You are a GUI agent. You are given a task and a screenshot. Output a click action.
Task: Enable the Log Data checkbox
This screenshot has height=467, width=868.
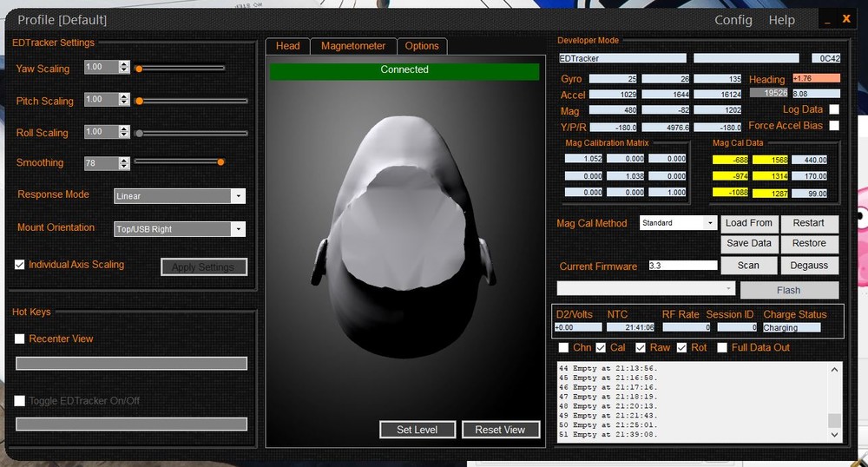tap(834, 109)
